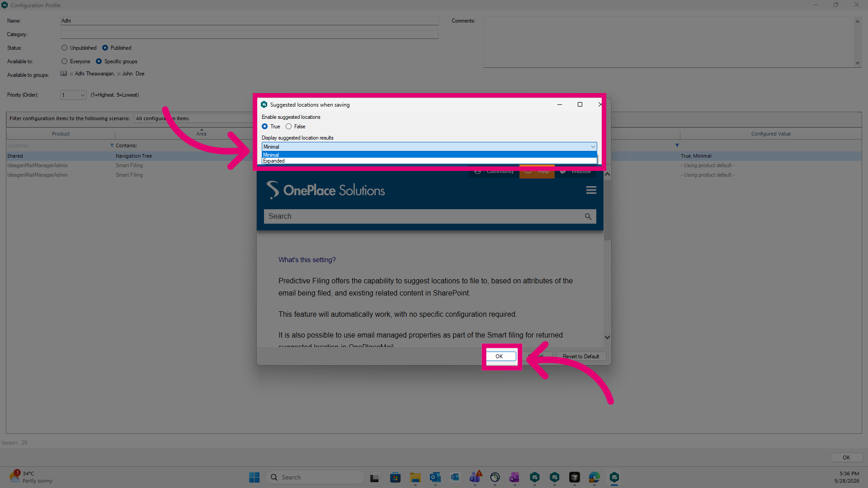Select Expanded option in dropdown list
Viewport: 868px width, 488px height.
coord(429,161)
